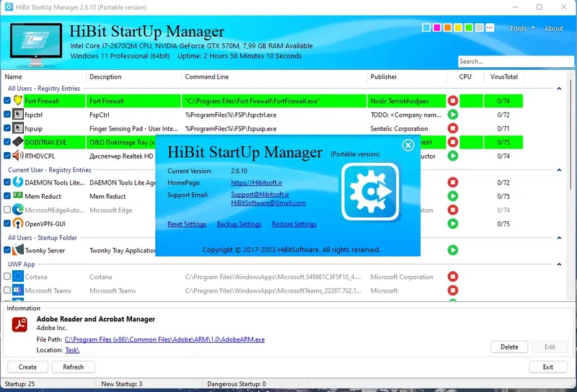
Task: Collapse All Users - Registry Entries group
Action: pyautogui.click(x=559, y=88)
